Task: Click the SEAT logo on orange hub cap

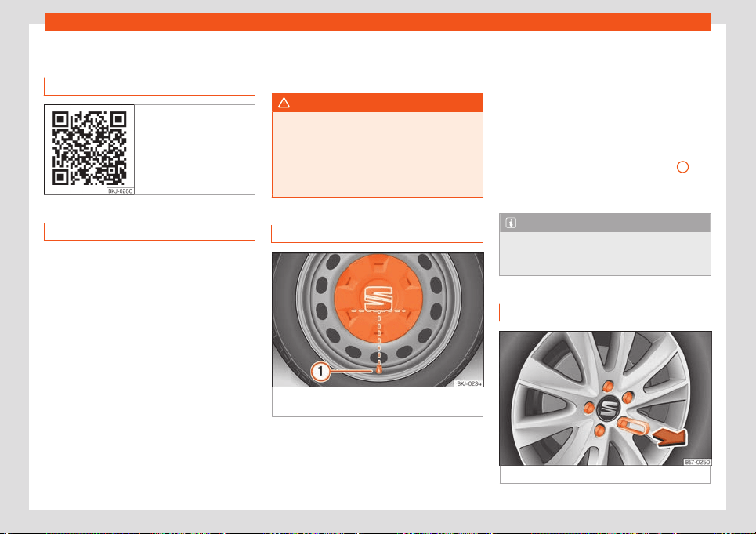Action: 378,298
